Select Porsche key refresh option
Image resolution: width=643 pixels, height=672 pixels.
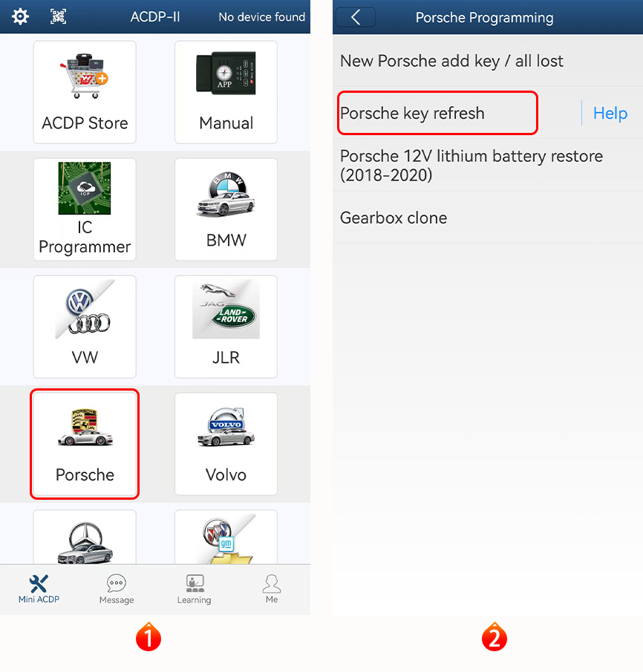[437, 113]
